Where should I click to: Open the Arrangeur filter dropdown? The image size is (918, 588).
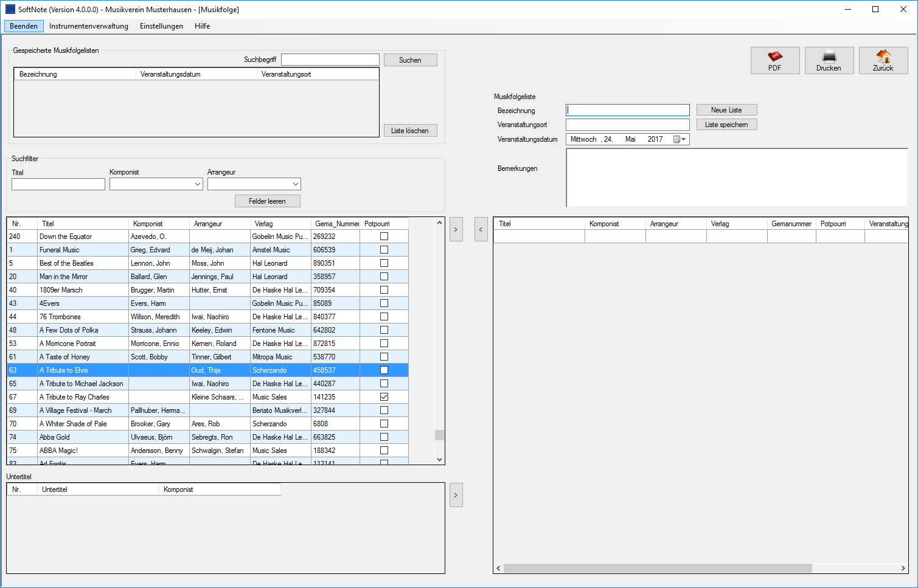pyautogui.click(x=295, y=184)
